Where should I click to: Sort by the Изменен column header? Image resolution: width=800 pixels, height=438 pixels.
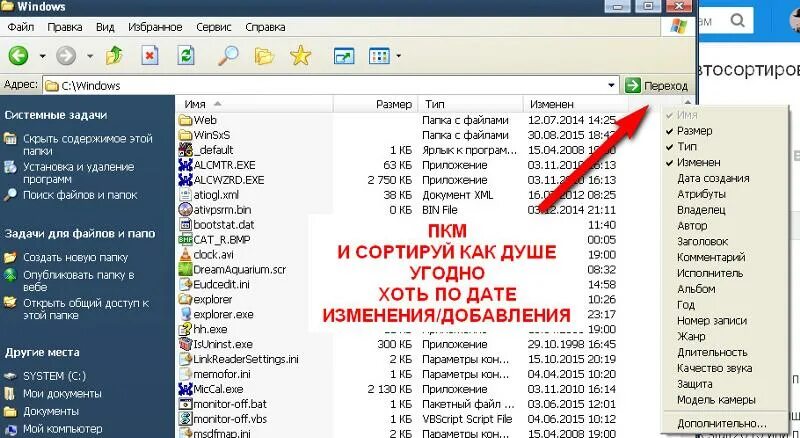pyautogui.click(x=576, y=104)
